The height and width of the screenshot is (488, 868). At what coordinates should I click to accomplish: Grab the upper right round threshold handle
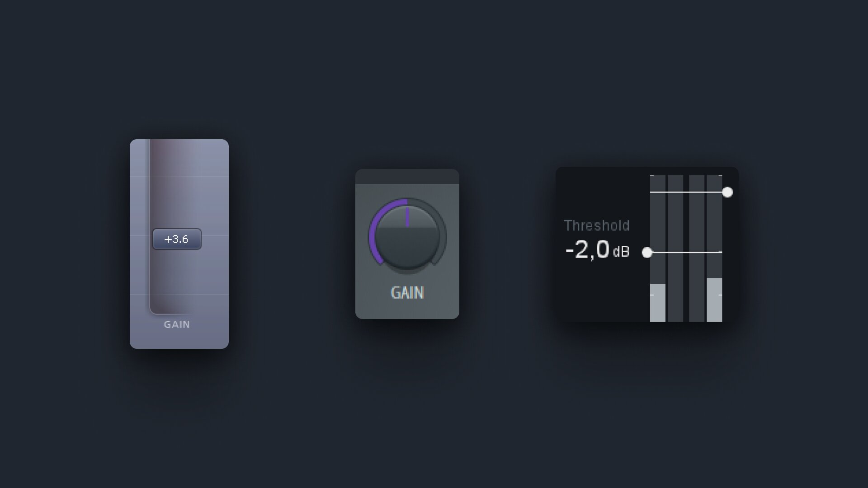click(x=727, y=192)
